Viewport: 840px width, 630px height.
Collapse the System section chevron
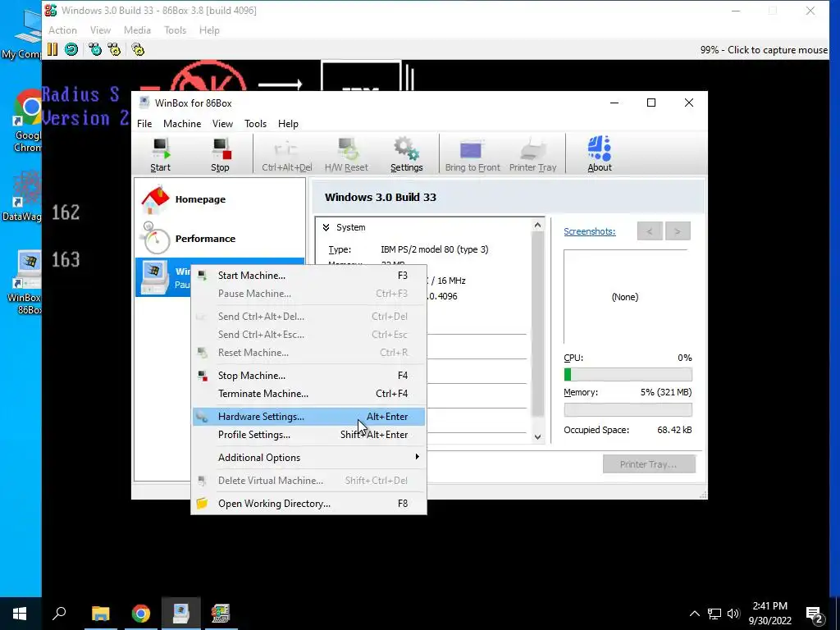coord(326,228)
